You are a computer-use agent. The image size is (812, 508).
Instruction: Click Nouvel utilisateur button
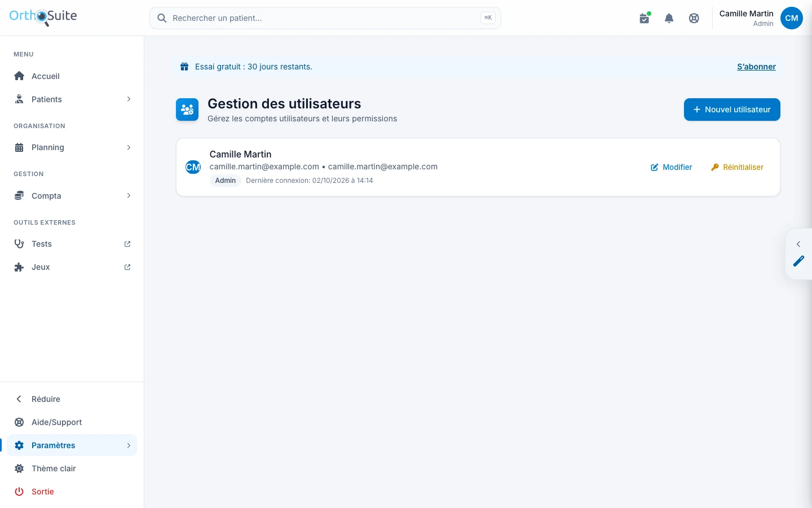[x=732, y=110]
